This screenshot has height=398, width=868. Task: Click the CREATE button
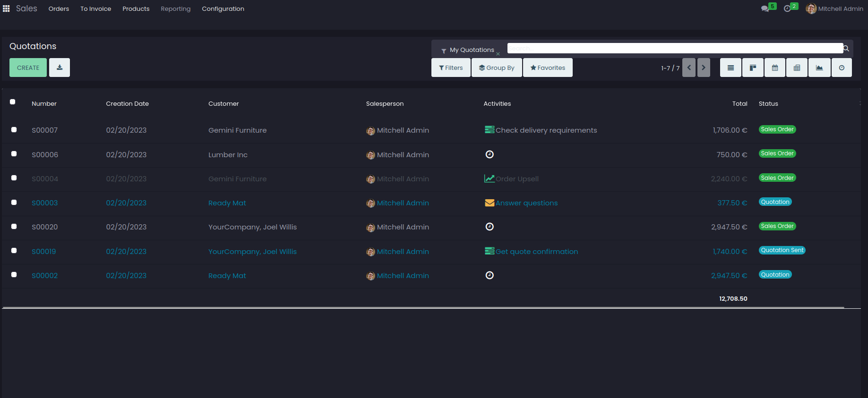(x=28, y=68)
